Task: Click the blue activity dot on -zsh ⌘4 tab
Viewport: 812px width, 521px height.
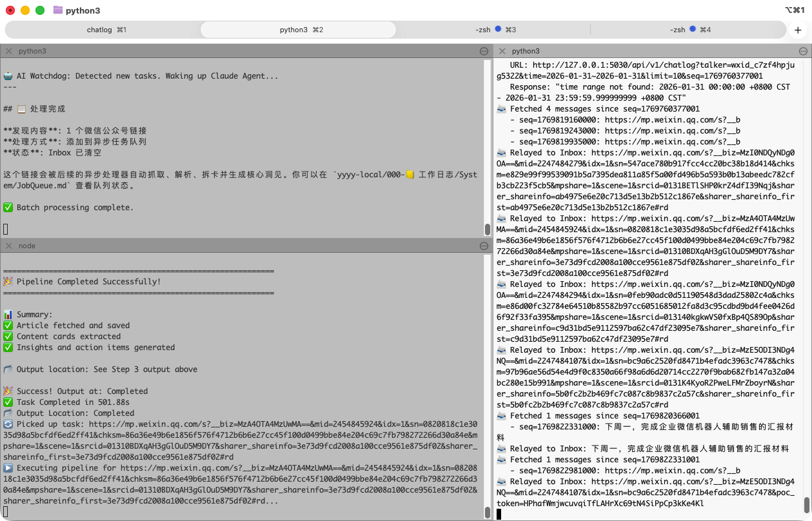Action: (x=692, y=29)
